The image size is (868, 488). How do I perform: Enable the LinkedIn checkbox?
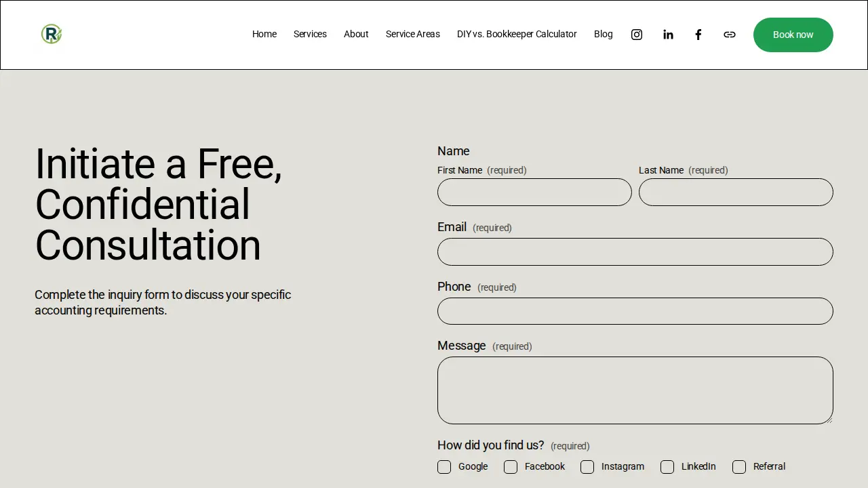[x=667, y=467]
